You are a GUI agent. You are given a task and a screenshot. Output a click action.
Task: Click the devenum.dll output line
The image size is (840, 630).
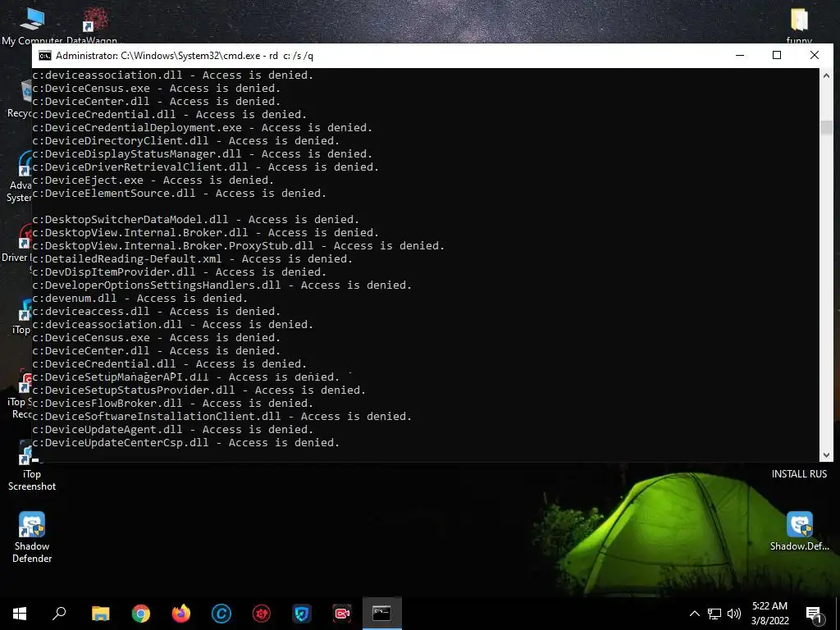pos(139,299)
